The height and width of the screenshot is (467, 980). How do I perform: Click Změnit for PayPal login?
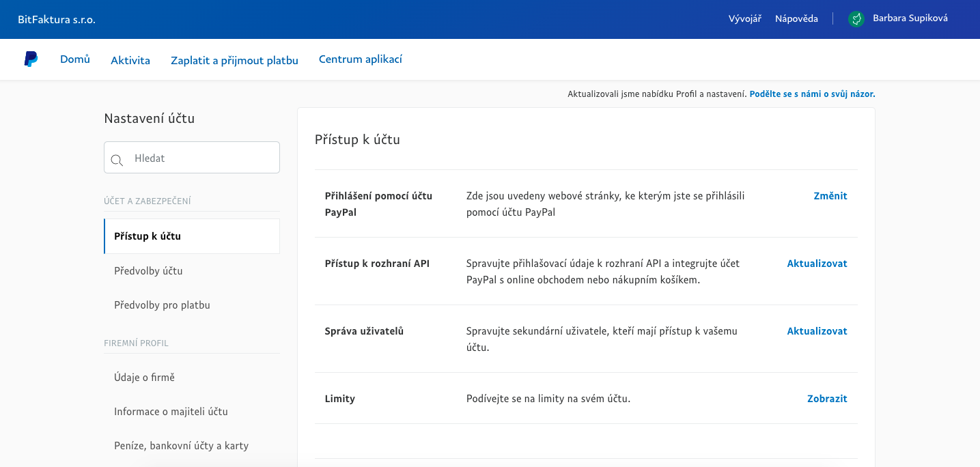click(x=830, y=196)
